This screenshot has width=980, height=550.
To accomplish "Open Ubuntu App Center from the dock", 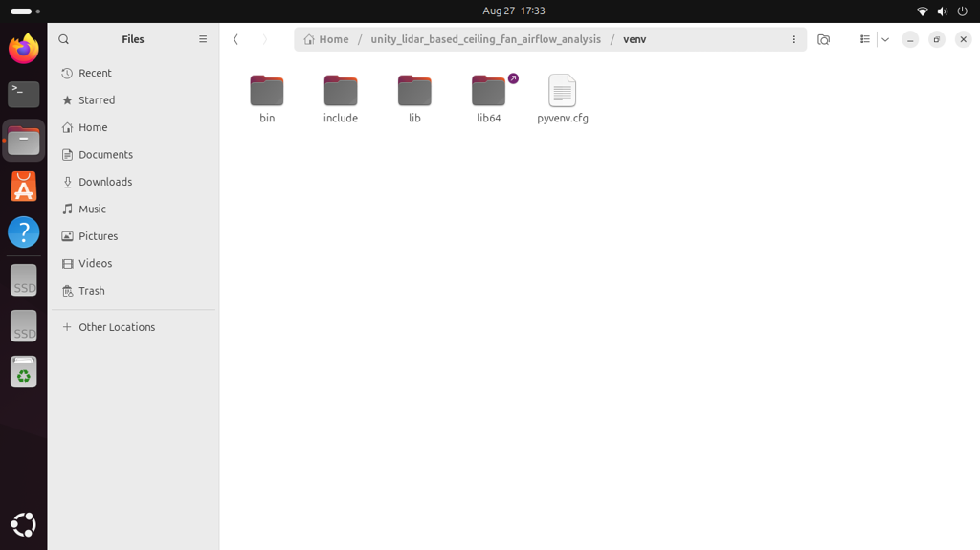I will point(24,187).
